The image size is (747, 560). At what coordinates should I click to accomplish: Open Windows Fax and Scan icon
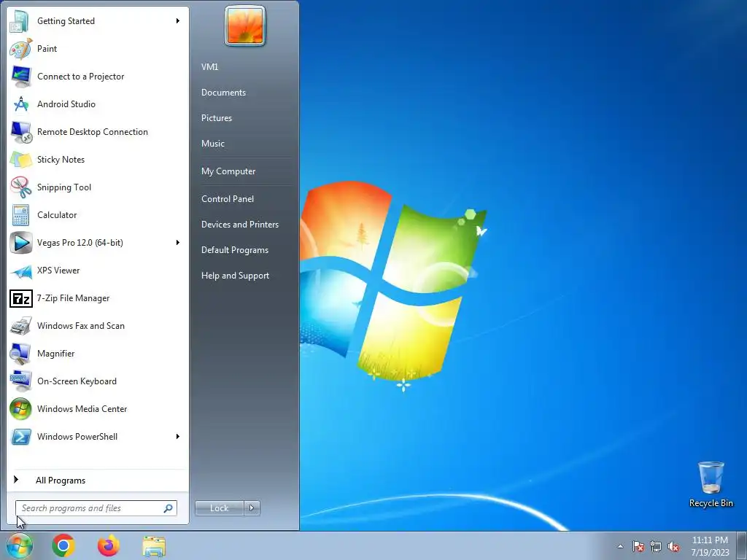(21, 326)
